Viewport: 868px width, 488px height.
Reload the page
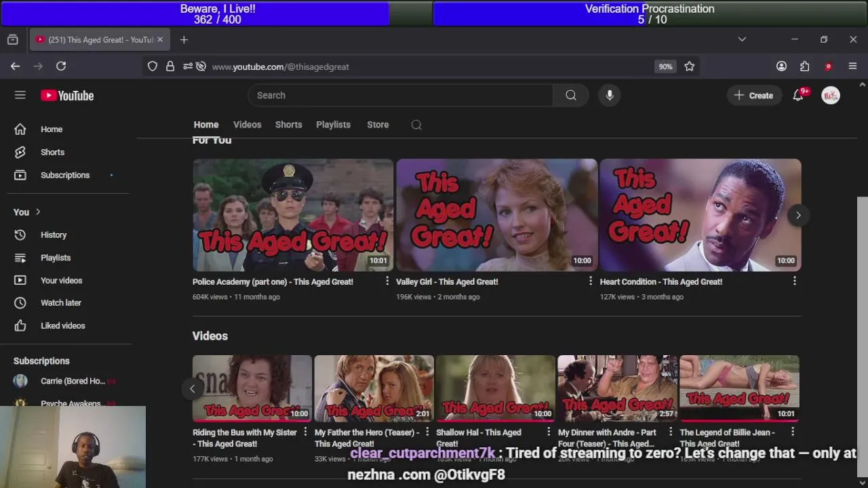click(61, 66)
